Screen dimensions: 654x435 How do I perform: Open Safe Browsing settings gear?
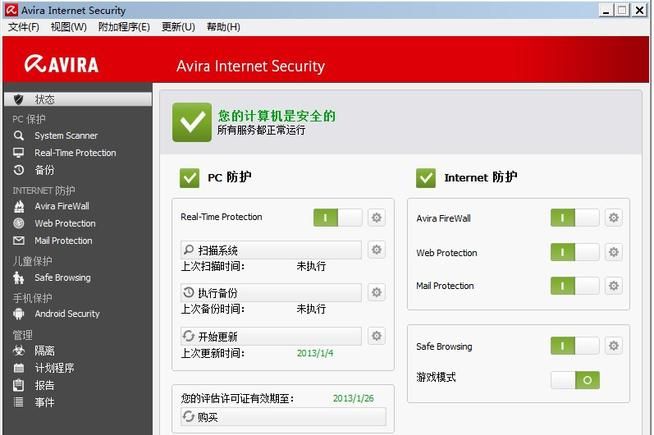coord(613,346)
